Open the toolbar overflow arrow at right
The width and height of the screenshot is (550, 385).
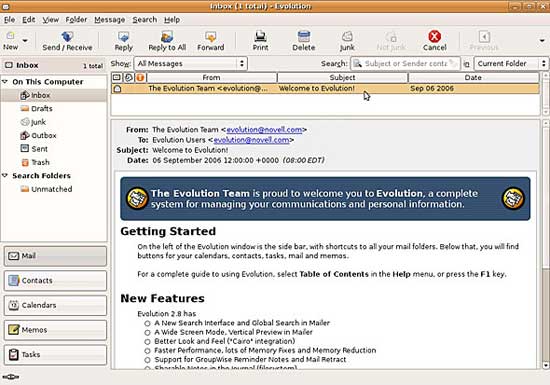click(x=542, y=41)
